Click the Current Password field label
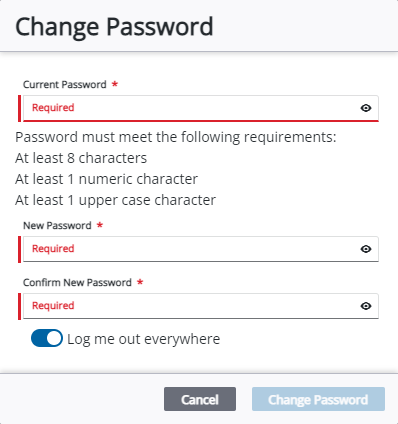The height and width of the screenshot is (424, 398). (x=65, y=85)
